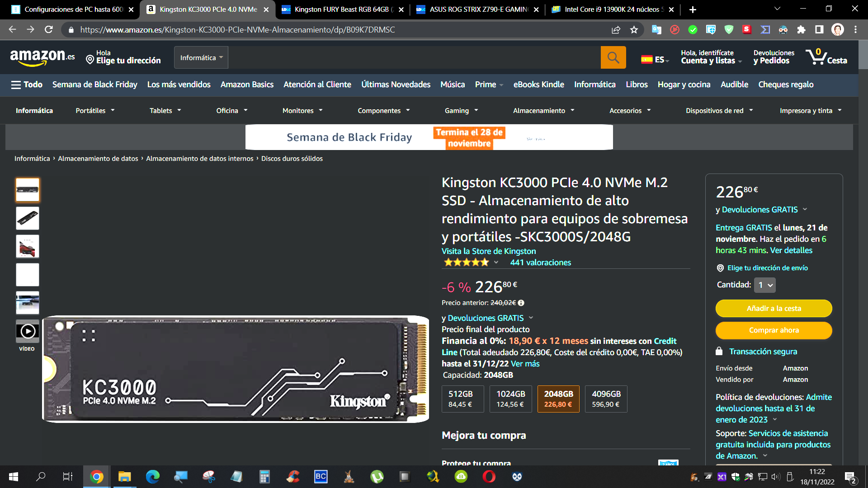The height and width of the screenshot is (488, 868).
Task: Click the Amazon.es logo
Action: click(x=42, y=57)
